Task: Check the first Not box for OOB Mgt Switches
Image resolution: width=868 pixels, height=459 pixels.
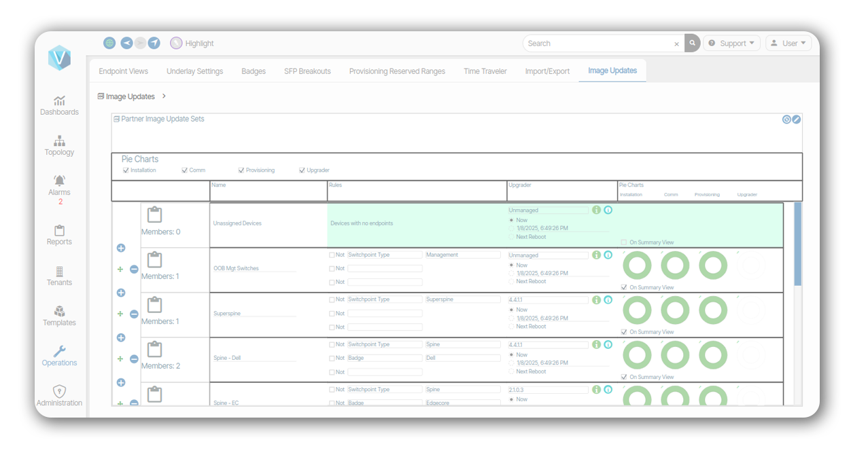Action: point(332,255)
